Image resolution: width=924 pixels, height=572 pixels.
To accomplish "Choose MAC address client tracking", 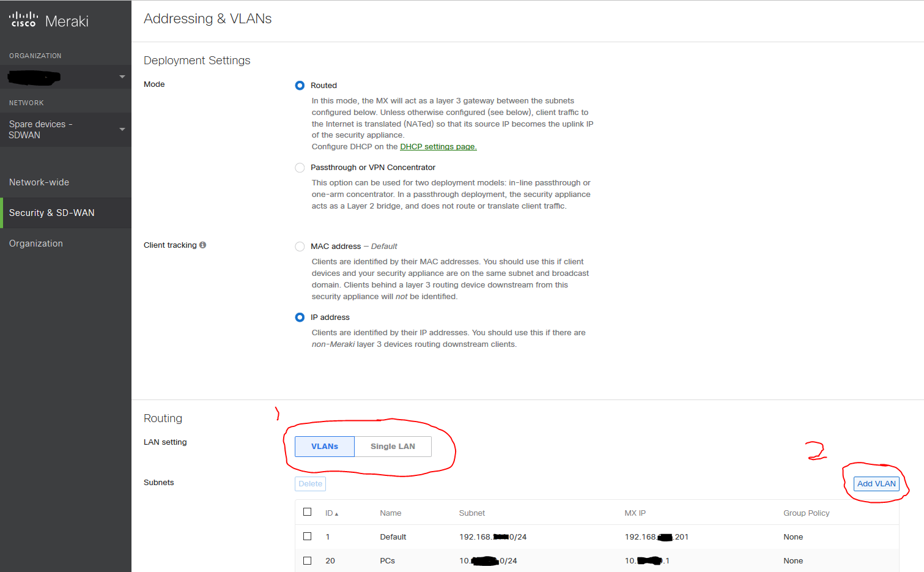I will 300,247.
